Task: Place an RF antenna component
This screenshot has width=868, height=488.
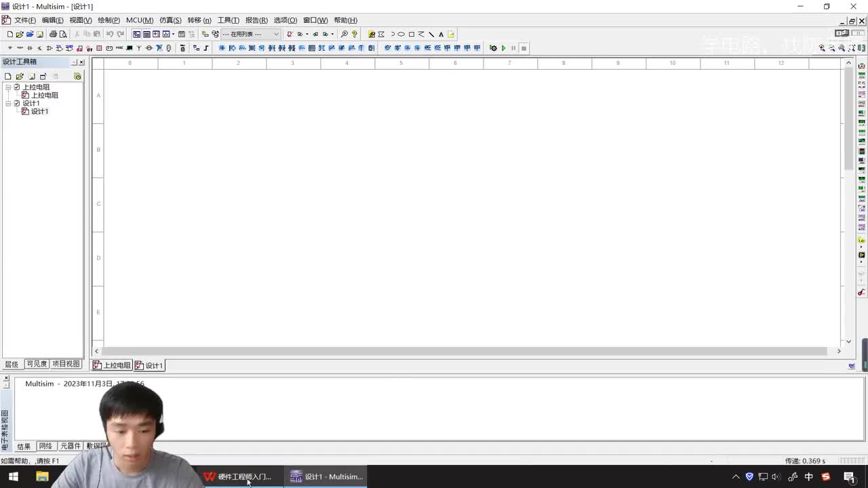Action: 139,48
